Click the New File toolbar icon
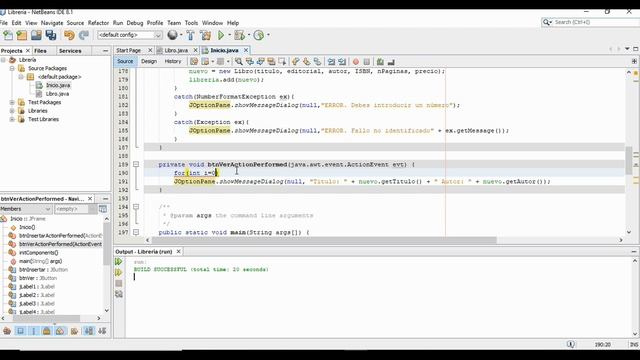This screenshot has height=360, width=640. click(x=7, y=36)
